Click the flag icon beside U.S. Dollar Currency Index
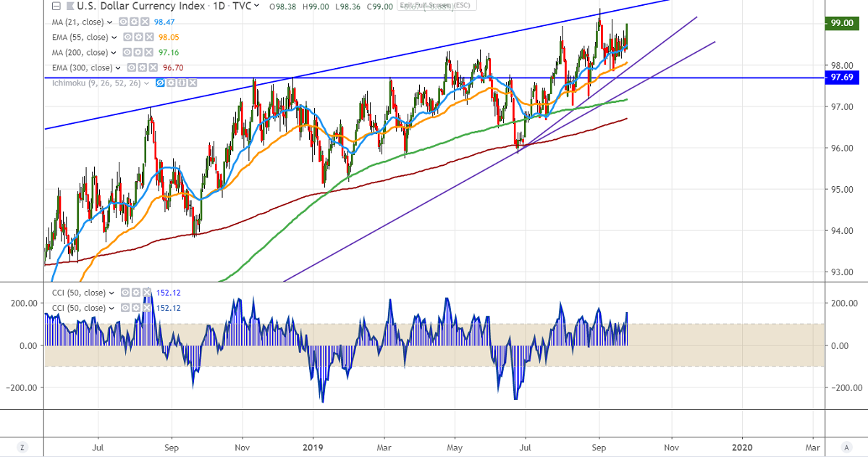This screenshot has height=457, width=868. coord(69,7)
